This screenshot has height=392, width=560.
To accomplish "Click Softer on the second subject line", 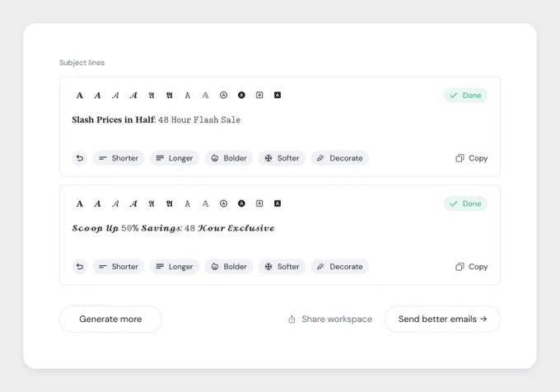I will pos(282,267).
